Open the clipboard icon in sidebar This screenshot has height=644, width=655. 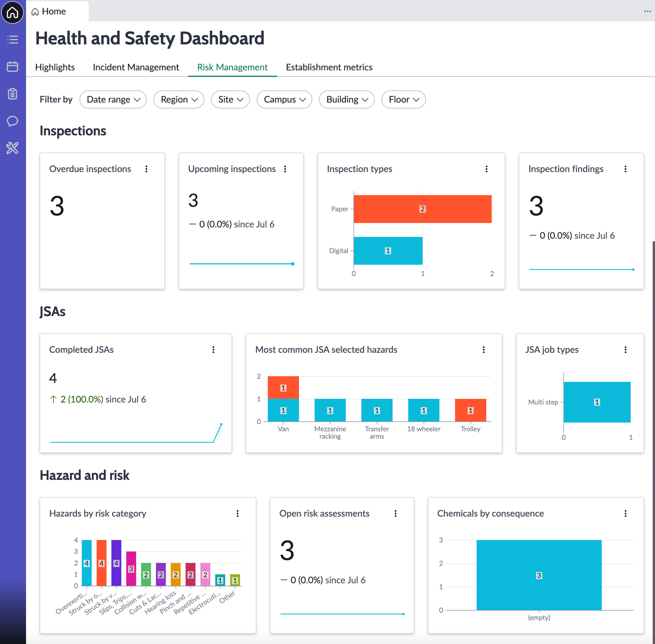click(13, 94)
